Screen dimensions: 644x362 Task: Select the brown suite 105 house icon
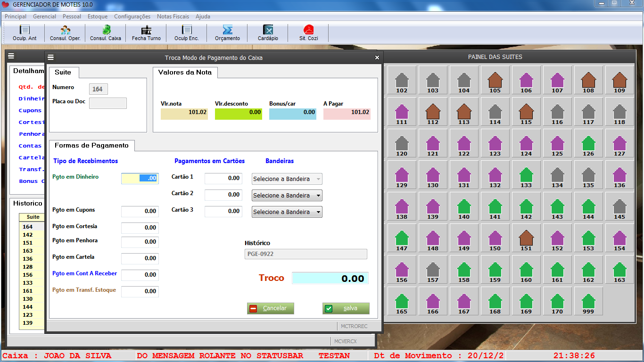click(495, 81)
